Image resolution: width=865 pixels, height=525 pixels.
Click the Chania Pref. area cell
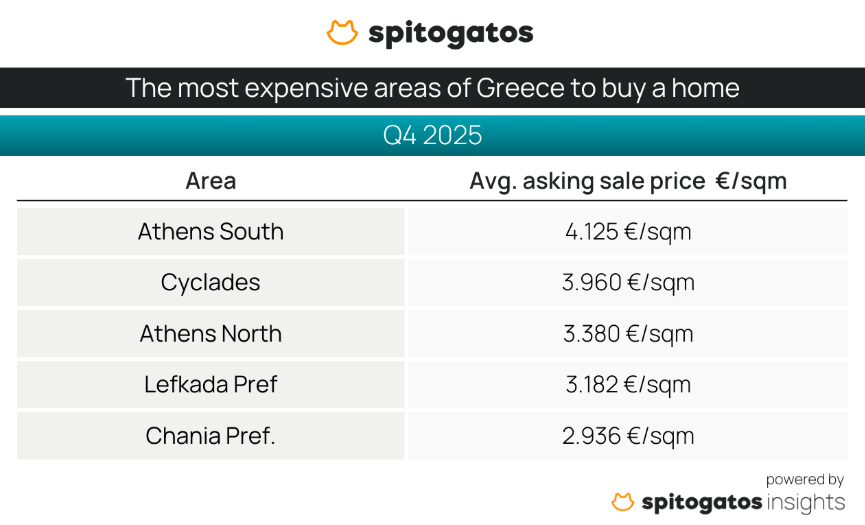(211, 436)
